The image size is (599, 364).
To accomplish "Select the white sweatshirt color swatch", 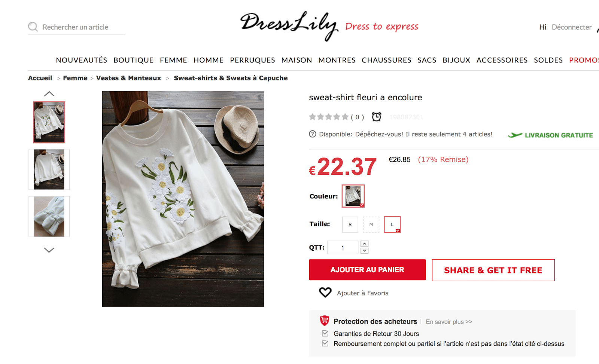I will pyautogui.click(x=353, y=196).
